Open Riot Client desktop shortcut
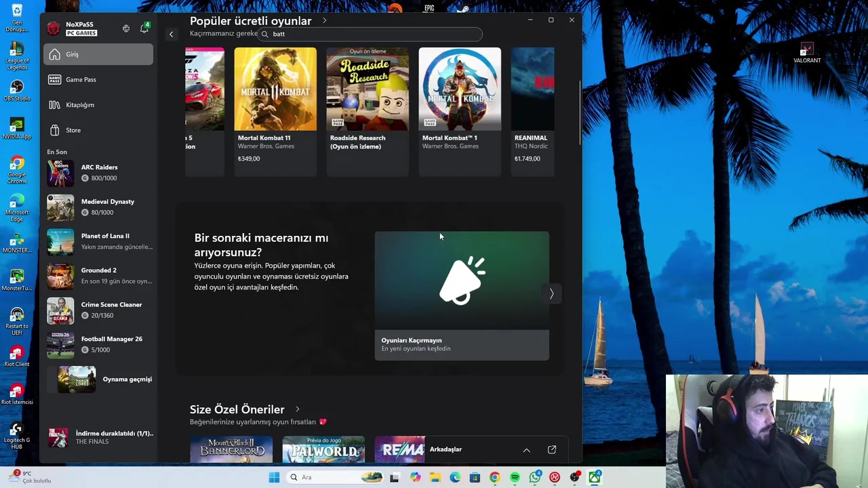868x488 pixels. click(x=17, y=356)
